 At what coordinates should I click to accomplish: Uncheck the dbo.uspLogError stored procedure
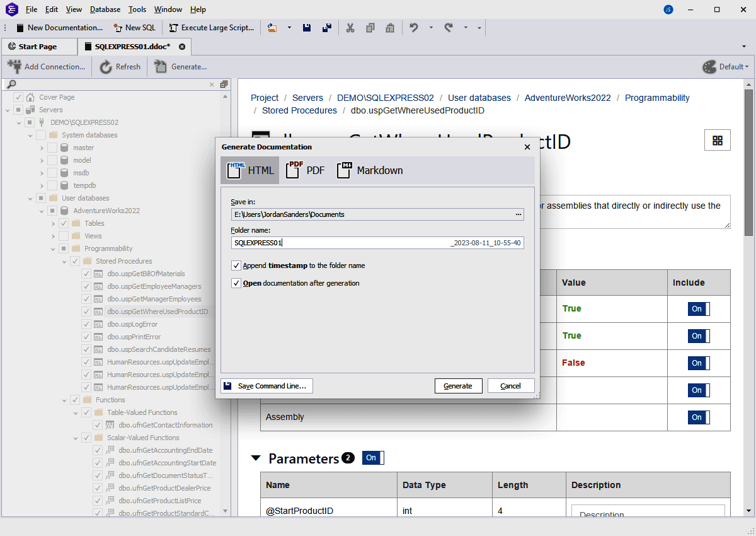point(85,324)
